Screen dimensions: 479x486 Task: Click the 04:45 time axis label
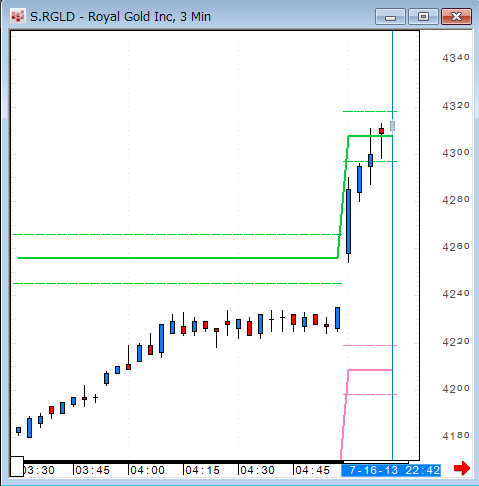[x=312, y=470]
